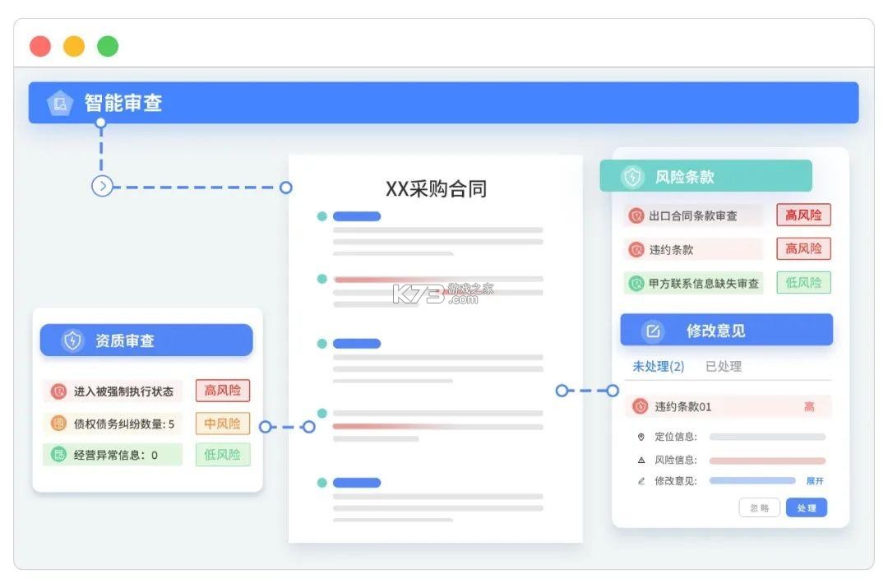
Task: Select the 甲方联系信息缺失审查 row
Action: pos(694,283)
